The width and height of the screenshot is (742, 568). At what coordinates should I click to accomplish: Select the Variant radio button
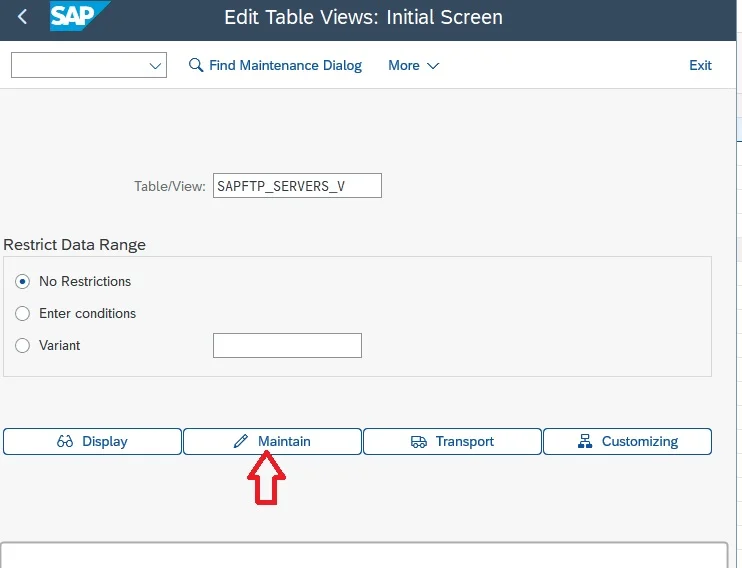pyautogui.click(x=22, y=346)
